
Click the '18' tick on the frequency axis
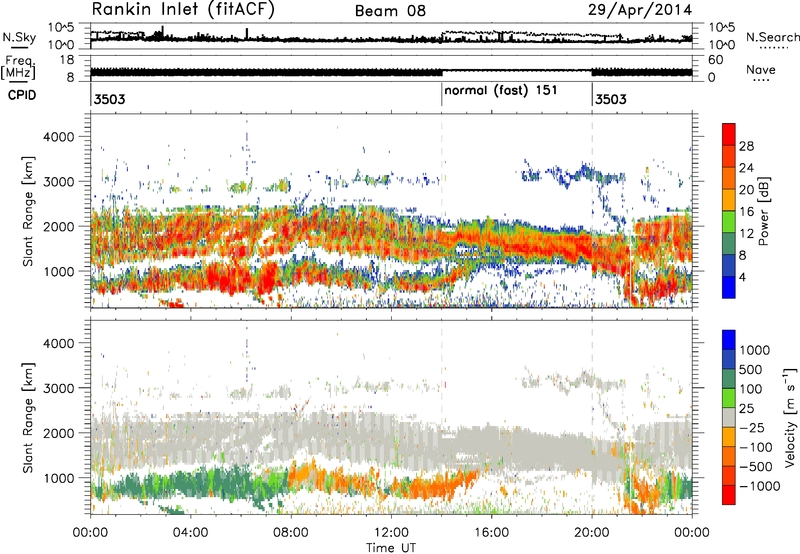click(67, 60)
